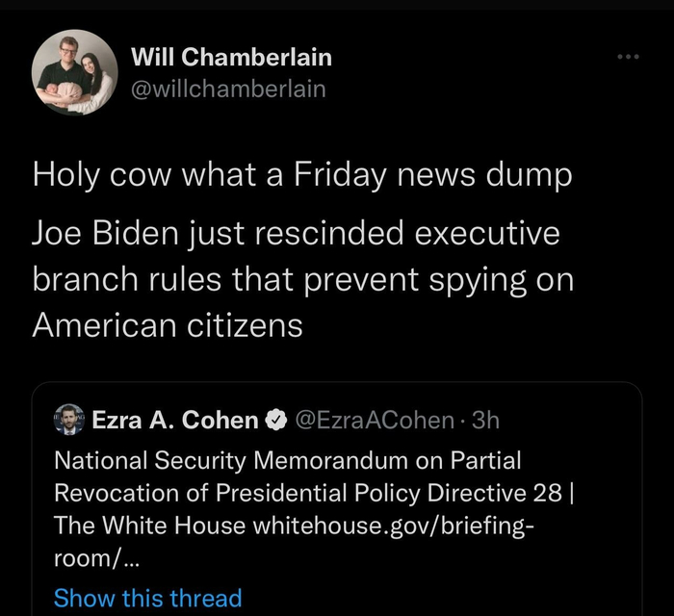Open the Will Chamberlain display name
Screen dimensions: 674x616
click(x=231, y=57)
